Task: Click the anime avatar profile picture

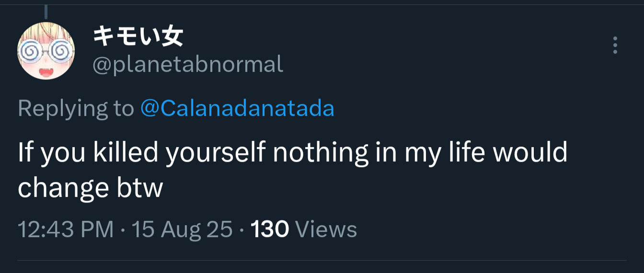Action: (46, 51)
